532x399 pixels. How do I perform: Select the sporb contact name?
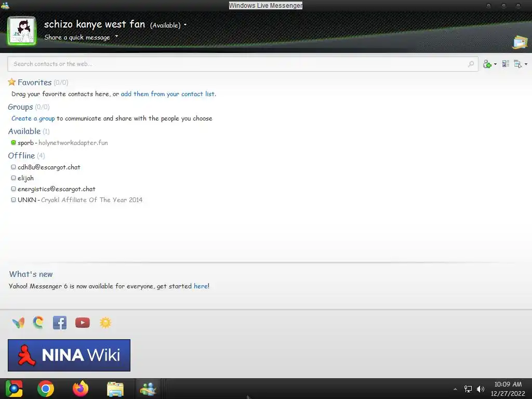coord(25,143)
